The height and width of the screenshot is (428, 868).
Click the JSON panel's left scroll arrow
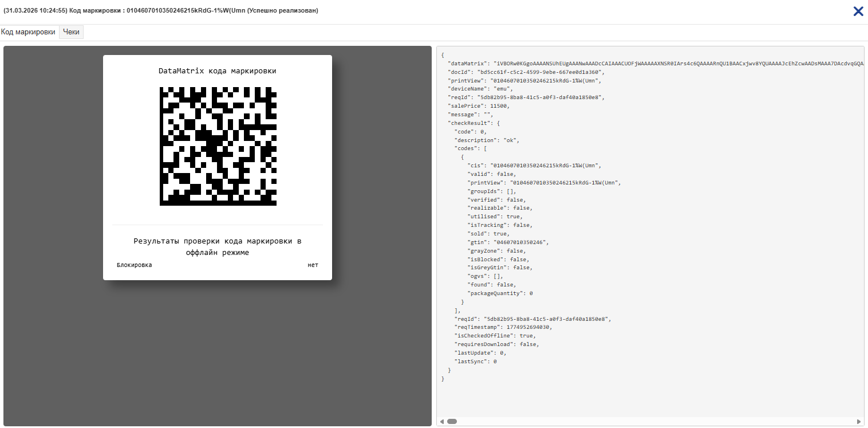441,422
